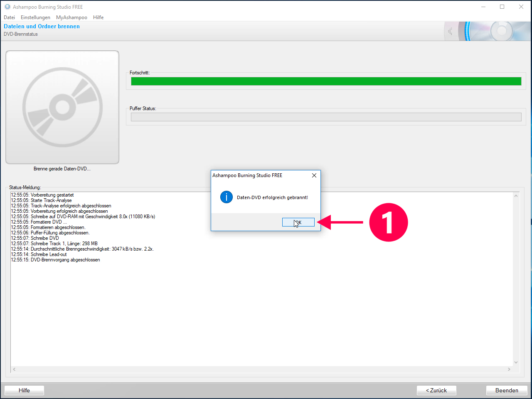Viewport: 532px width, 399px height.
Task: Click the Beenden button to exit
Action: 507,390
